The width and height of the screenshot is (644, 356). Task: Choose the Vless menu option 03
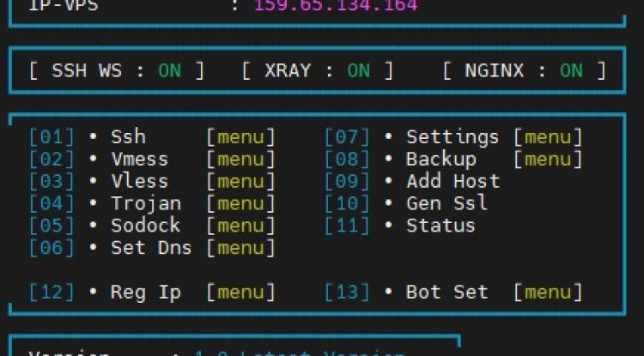coord(139,182)
